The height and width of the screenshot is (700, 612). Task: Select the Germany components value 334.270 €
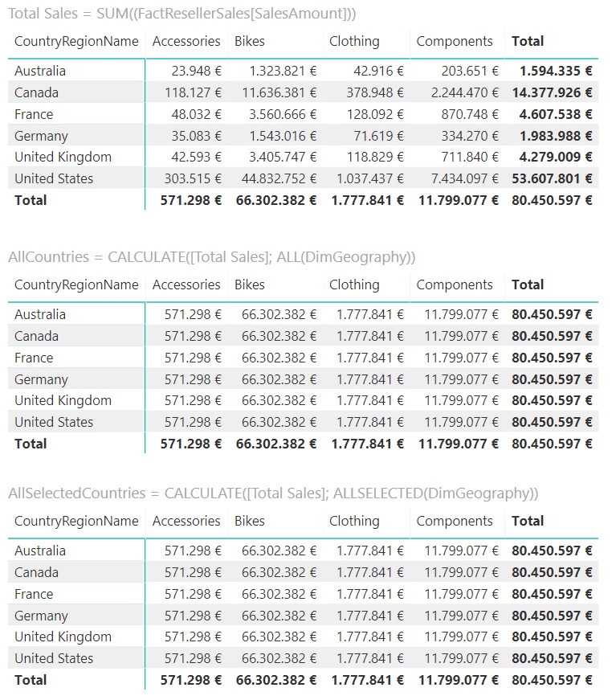[470, 136]
